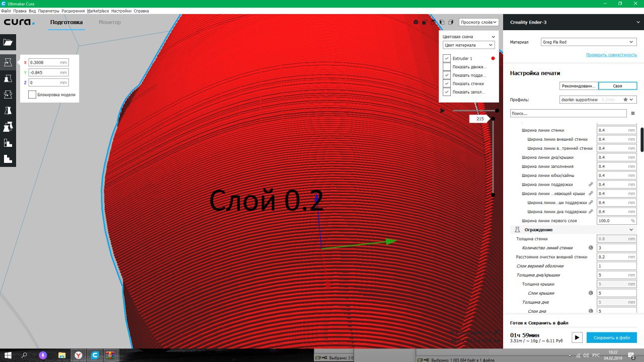The image size is (644, 362).
Task: Open Windows taskbar search
Action: [x=25, y=355]
